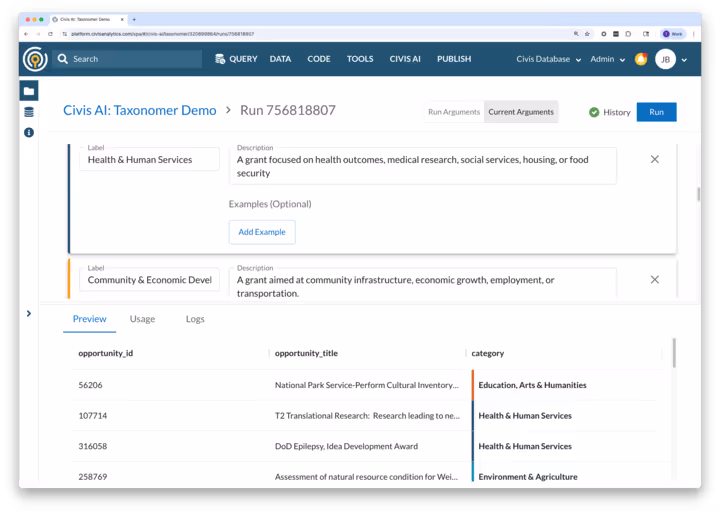The height and width of the screenshot is (513, 720).
Task: Click the preview table vertical scrollbar
Action: point(674,353)
